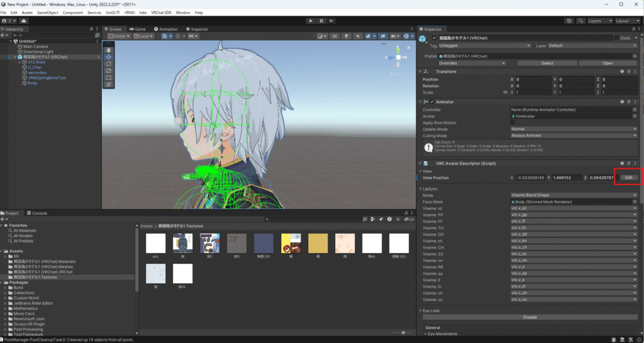The width and height of the screenshot is (644, 343).
Task: Open Update Mode Normal dropdown
Action: click(x=574, y=129)
